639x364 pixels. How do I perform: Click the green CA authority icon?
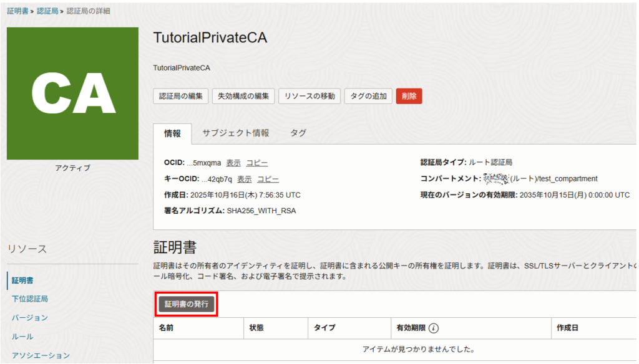[72, 93]
